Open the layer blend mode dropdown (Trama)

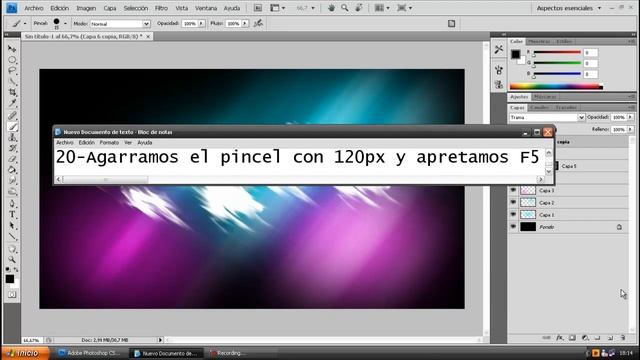pyautogui.click(x=547, y=117)
